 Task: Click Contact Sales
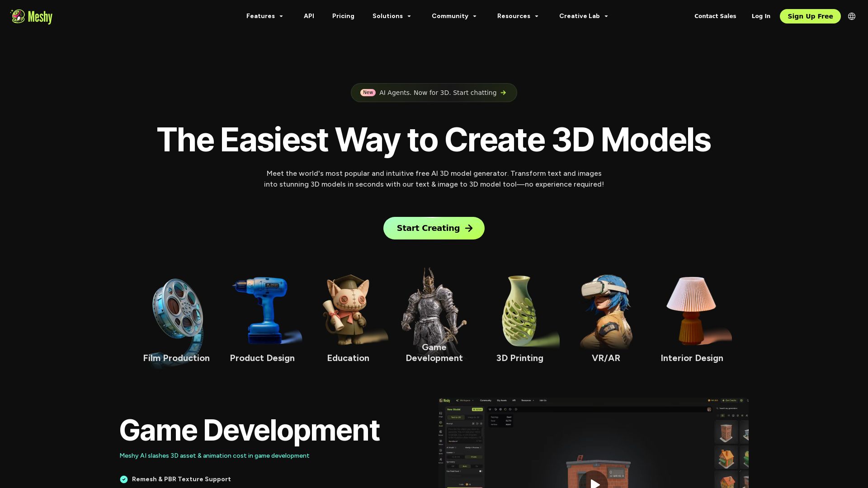(x=715, y=16)
